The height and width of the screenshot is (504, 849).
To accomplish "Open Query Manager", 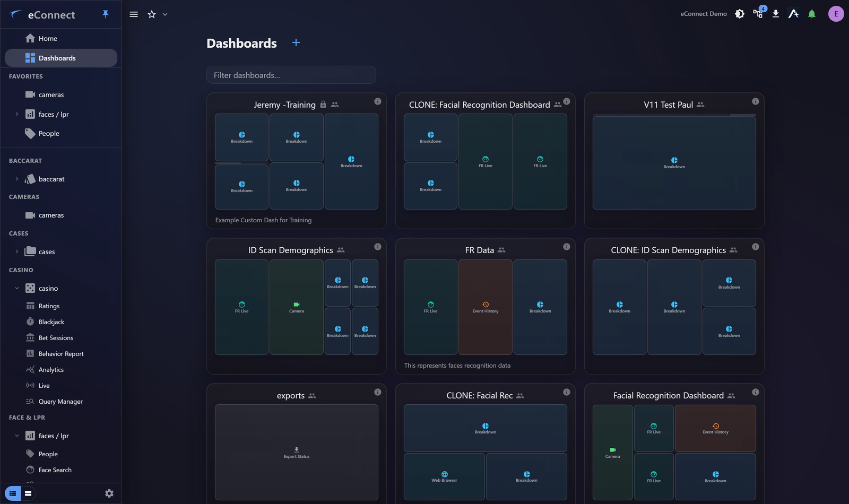I will [61, 402].
